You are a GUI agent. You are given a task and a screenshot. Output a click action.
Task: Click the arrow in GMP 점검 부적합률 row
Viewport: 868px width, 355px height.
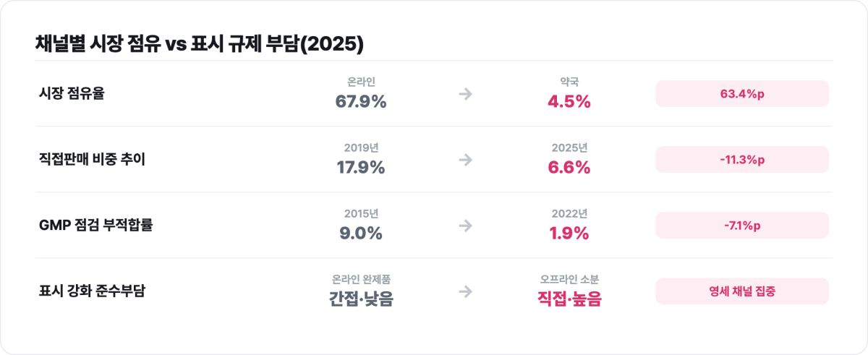pyautogui.click(x=466, y=226)
